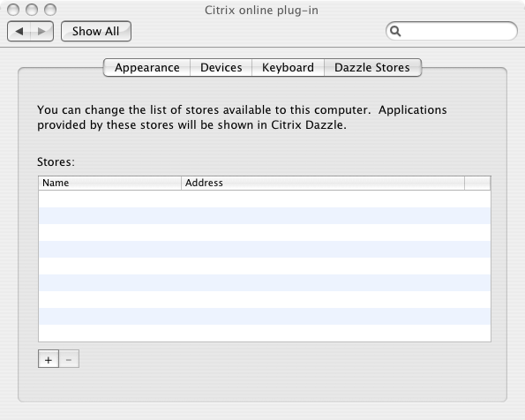The image size is (525, 420).
Task: Add a new store with plus button
Action: point(49,359)
